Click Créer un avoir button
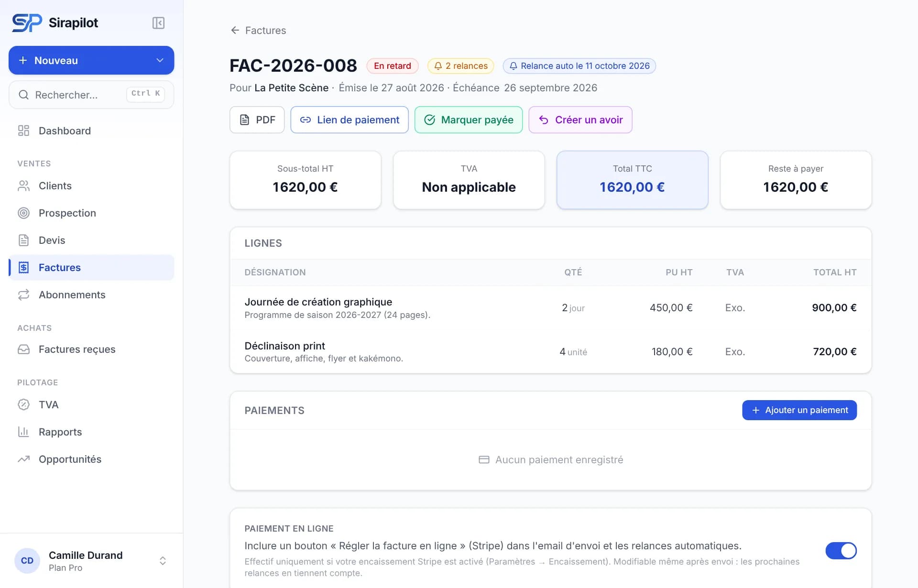 (580, 120)
